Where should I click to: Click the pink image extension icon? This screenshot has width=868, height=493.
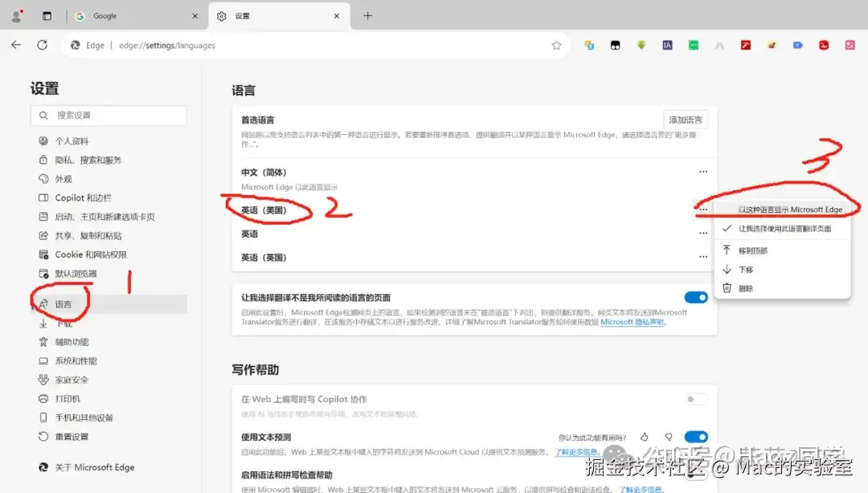pyautogui.click(x=850, y=46)
